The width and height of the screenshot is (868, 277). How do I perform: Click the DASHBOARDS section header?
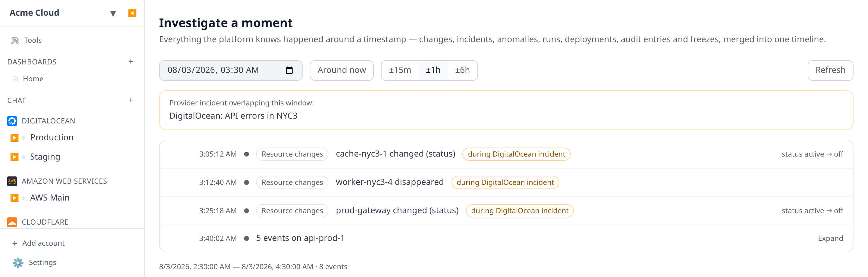tap(32, 62)
